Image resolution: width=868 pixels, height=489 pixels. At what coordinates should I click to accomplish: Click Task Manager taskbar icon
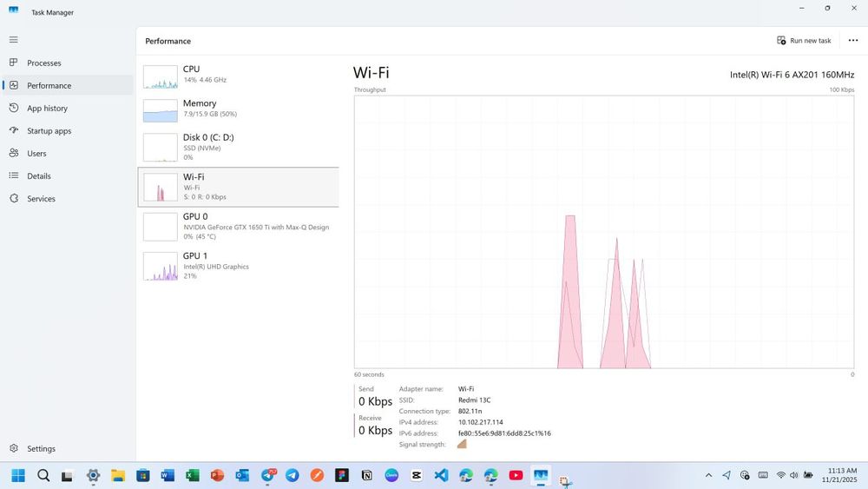pyautogui.click(x=540, y=475)
